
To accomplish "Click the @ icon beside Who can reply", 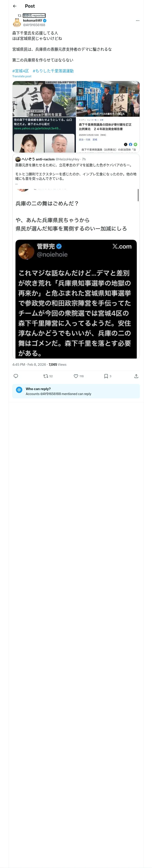I will pyautogui.click(x=19, y=390).
